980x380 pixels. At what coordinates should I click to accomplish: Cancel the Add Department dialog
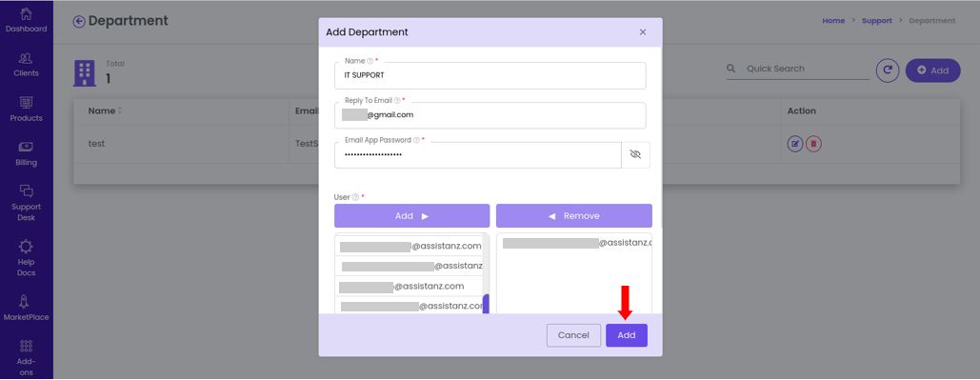[573, 335]
